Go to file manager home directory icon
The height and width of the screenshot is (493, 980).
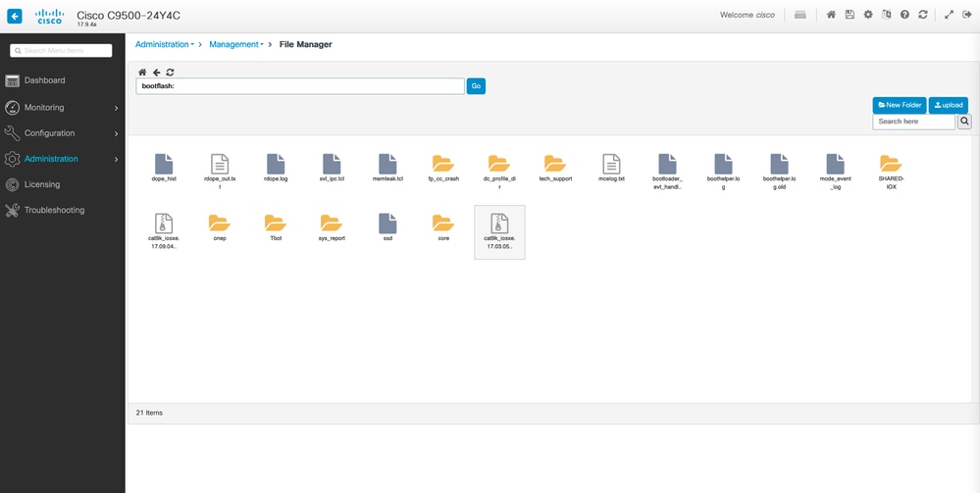point(142,73)
